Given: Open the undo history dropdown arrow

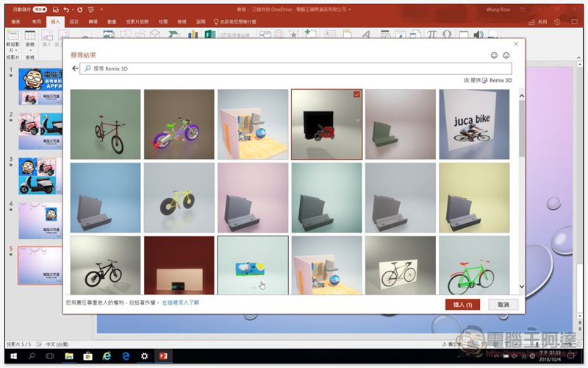Looking at the screenshot, I should point(72,10).
